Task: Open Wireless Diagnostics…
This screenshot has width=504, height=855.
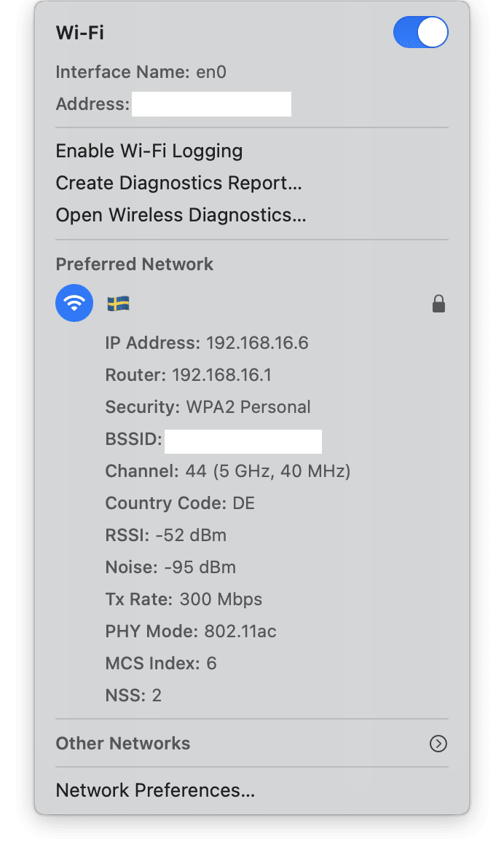Action: click(x=181, y=215)
